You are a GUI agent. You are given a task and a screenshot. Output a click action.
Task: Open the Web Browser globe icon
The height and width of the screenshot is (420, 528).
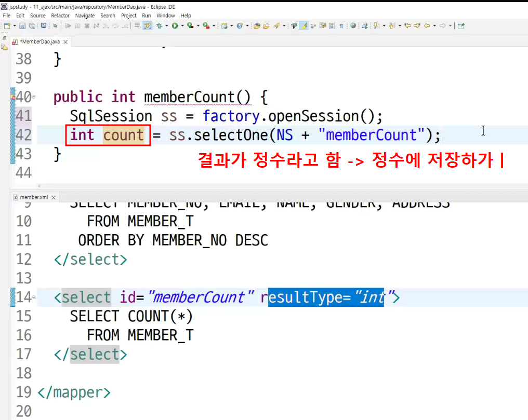click(353, 25)
